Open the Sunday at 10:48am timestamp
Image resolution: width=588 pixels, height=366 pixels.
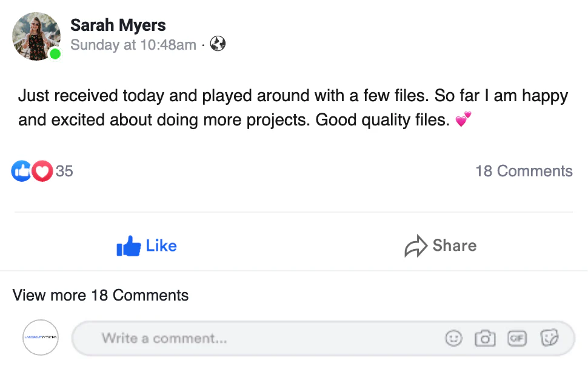133,44
